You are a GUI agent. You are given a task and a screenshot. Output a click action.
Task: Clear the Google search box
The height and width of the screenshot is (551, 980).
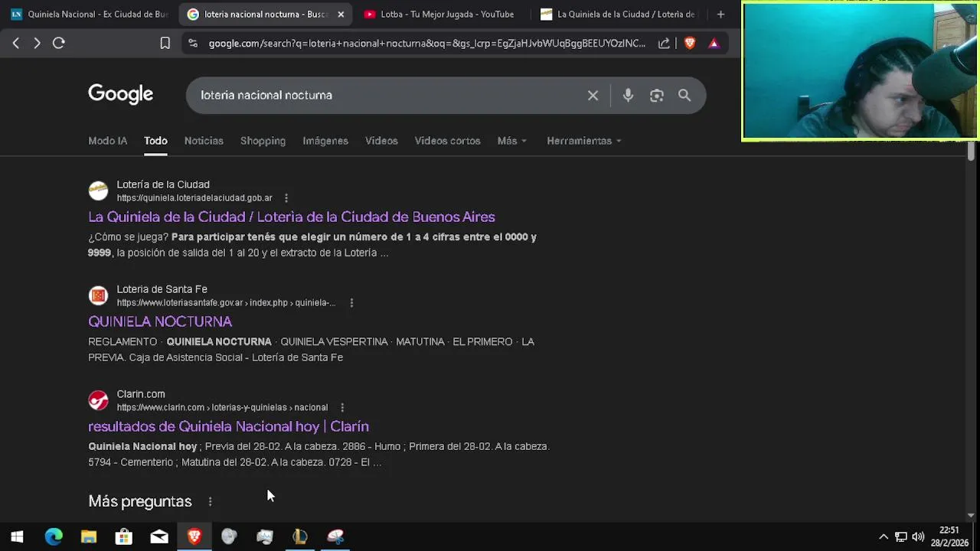tap(593, 96)
